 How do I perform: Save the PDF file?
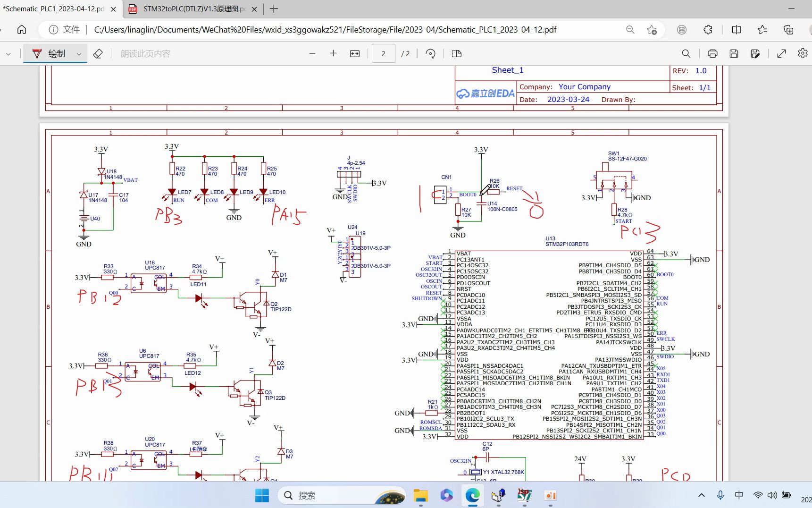[734, 54]
